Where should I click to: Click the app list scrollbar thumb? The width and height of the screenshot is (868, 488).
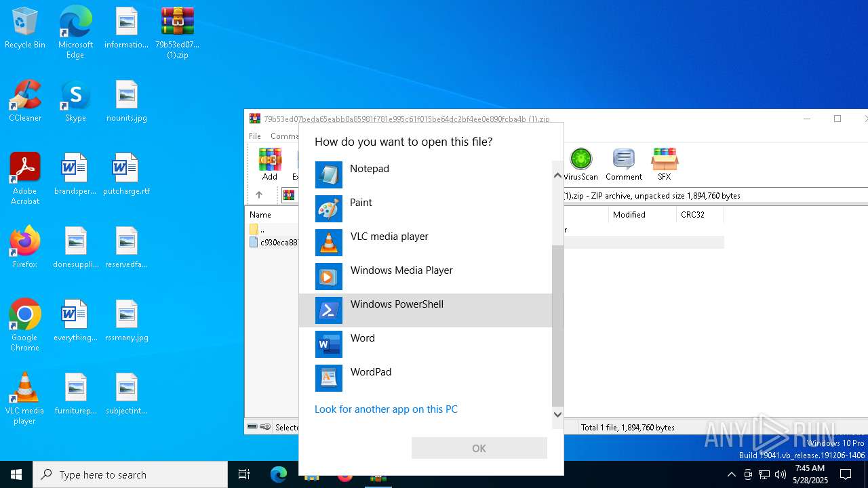(x=557, y=325)
